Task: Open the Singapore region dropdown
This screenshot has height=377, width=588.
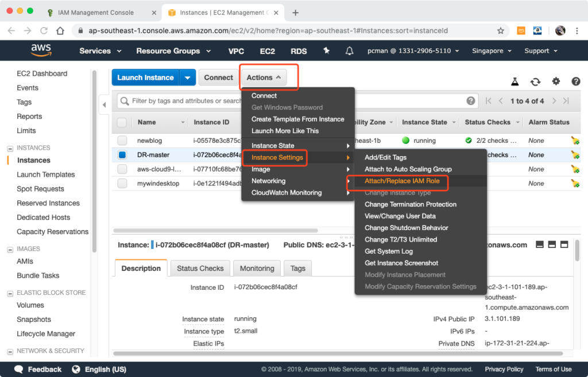Action: coord(492,51)
